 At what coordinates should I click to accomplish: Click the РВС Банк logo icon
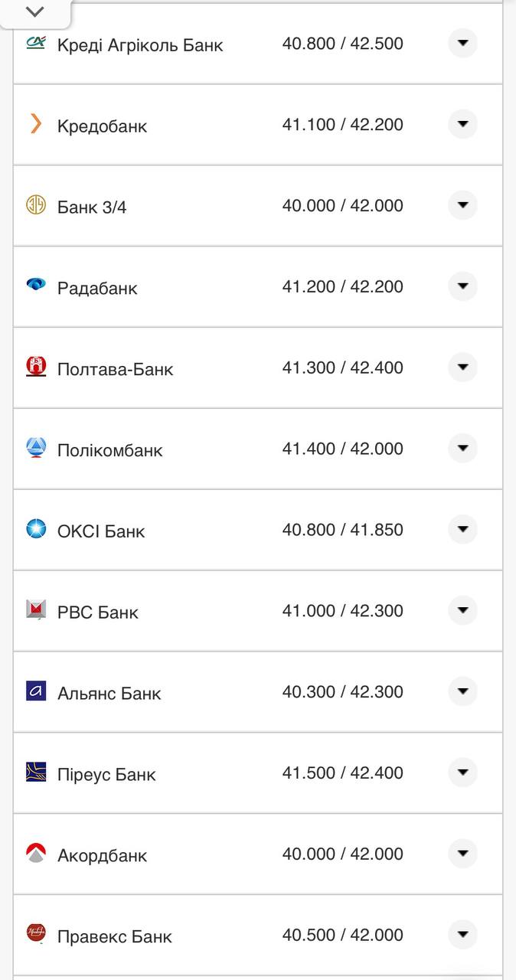click(36, 610)
